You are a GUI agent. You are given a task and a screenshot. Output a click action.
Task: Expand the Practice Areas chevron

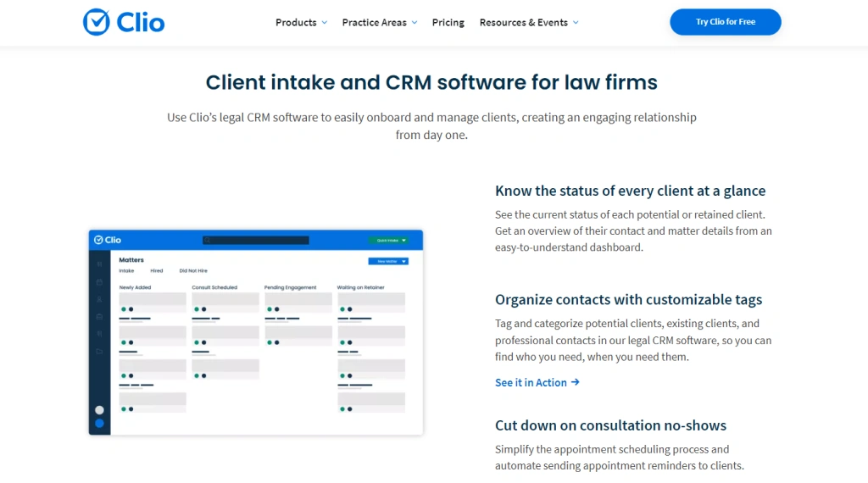414,23
